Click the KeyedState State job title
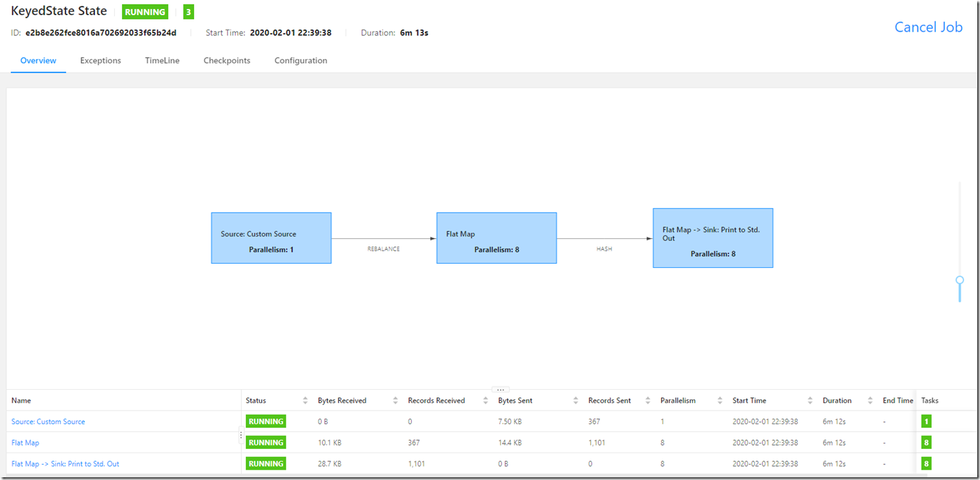Screen dimensions: 980x480 [59, 11]
